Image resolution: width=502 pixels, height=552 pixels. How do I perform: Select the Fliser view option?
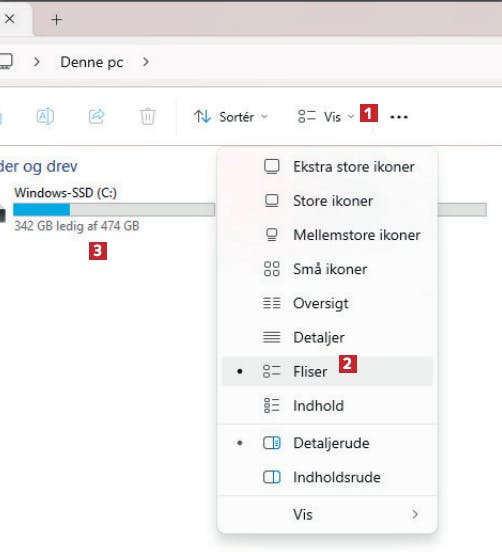327,371
